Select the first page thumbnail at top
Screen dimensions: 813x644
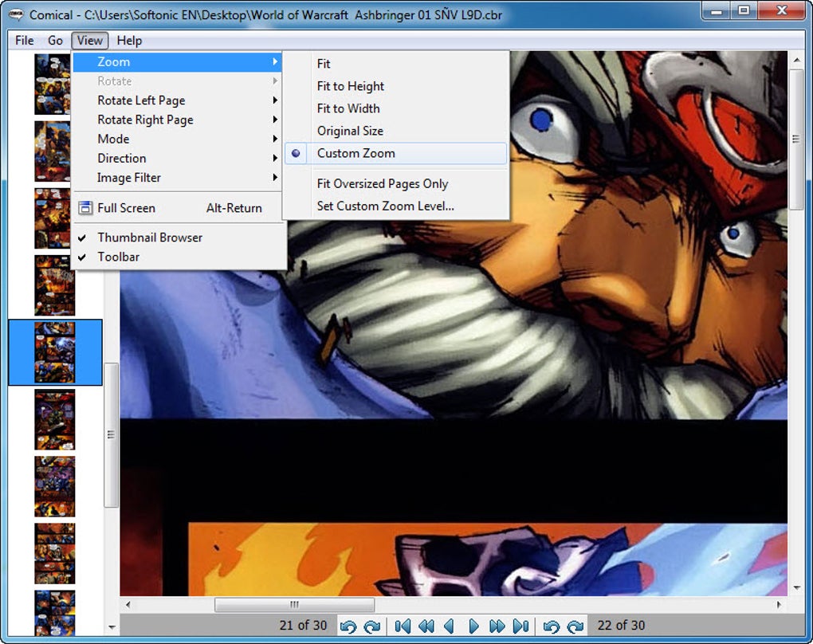[53, 84]
